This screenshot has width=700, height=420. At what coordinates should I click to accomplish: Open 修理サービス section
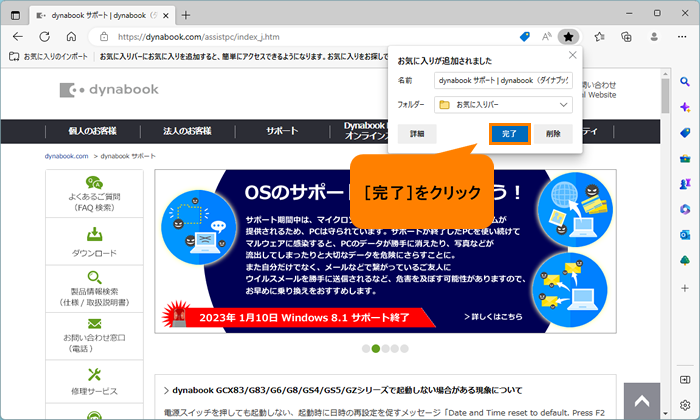pos(94,382)
